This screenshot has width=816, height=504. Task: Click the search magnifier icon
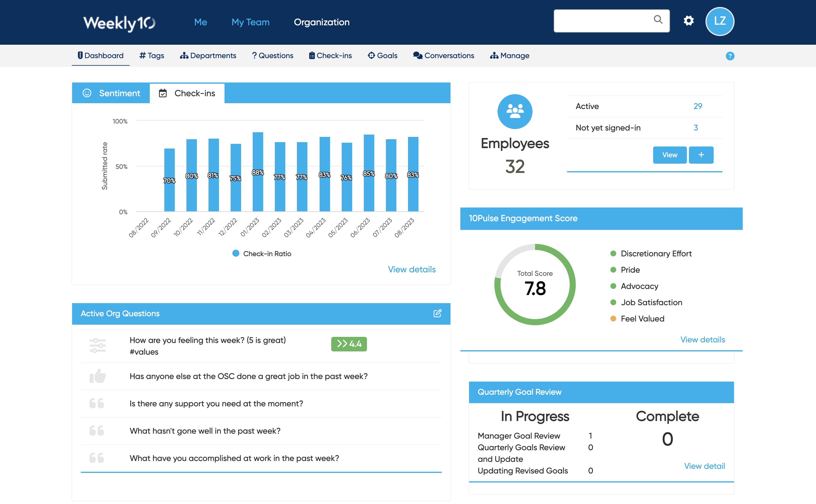click(x=658, y=20)
